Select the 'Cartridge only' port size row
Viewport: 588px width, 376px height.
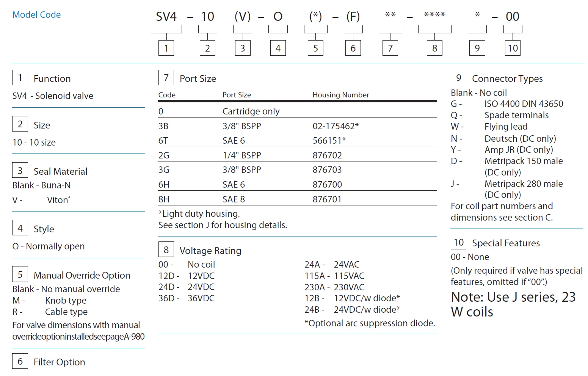click(x=251, y=111)
